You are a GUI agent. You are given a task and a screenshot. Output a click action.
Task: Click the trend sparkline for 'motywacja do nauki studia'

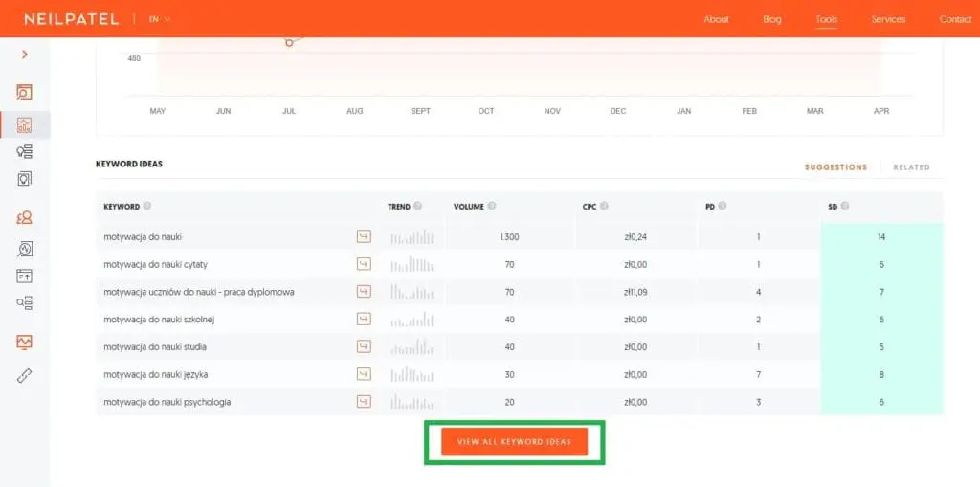pos(412,346)
